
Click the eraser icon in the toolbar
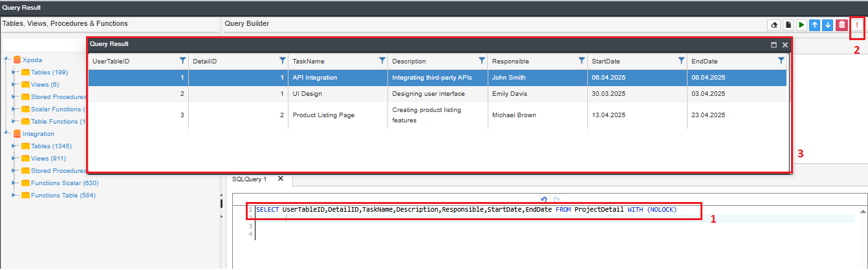774,25
